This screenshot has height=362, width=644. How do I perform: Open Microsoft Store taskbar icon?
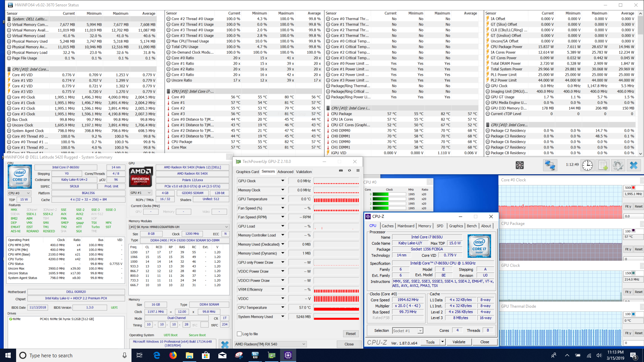click(x=206, y=355)
